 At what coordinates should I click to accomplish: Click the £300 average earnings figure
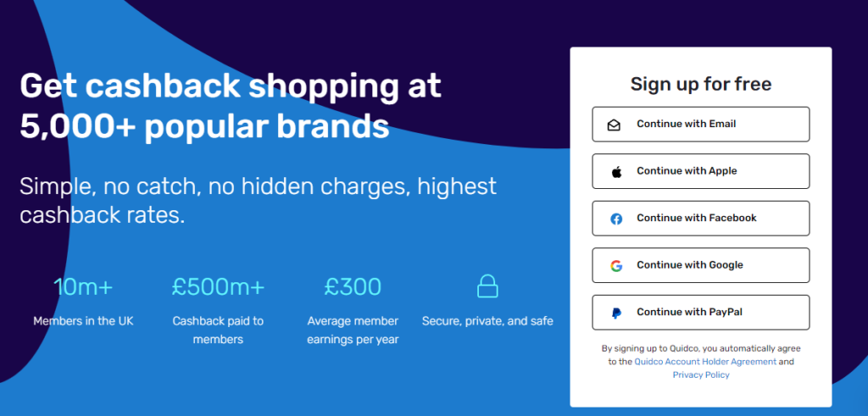pyautogui.click(x=353, y=287)
